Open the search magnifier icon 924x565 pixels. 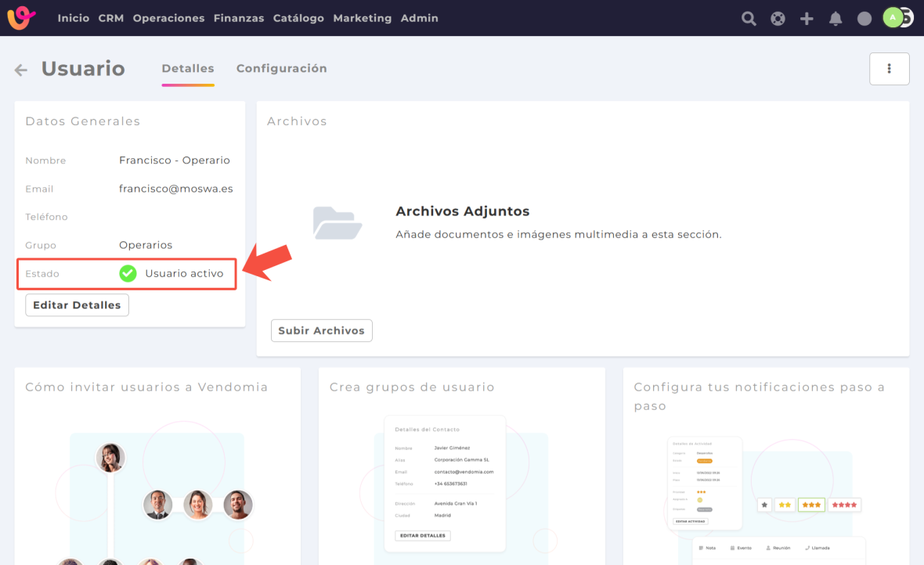click(749, 18)
